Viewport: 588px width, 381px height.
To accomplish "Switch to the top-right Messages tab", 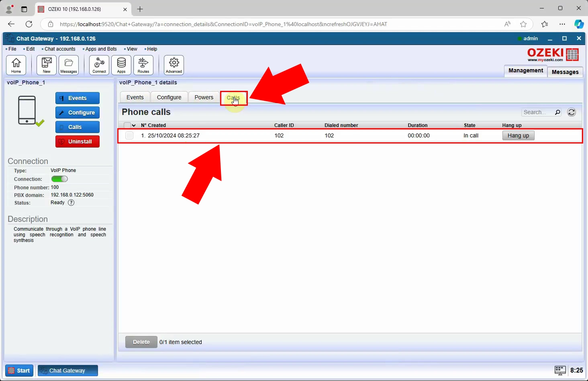I will click(x=565, y=72).
